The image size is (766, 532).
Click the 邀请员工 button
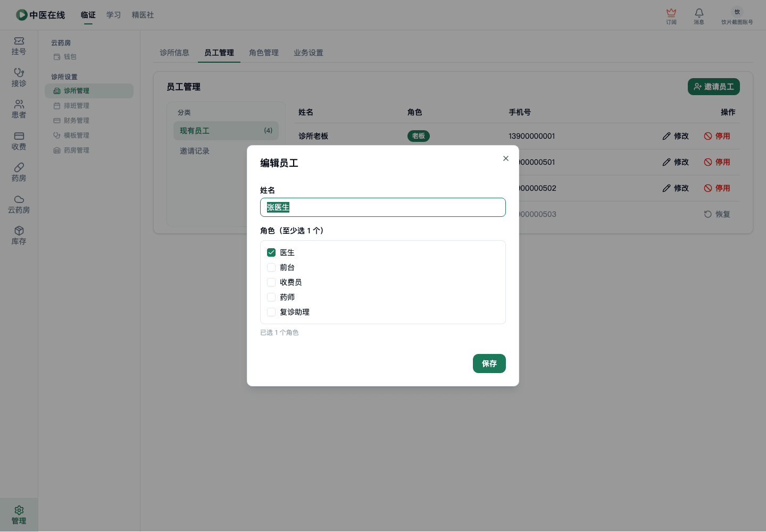point(714,87)
